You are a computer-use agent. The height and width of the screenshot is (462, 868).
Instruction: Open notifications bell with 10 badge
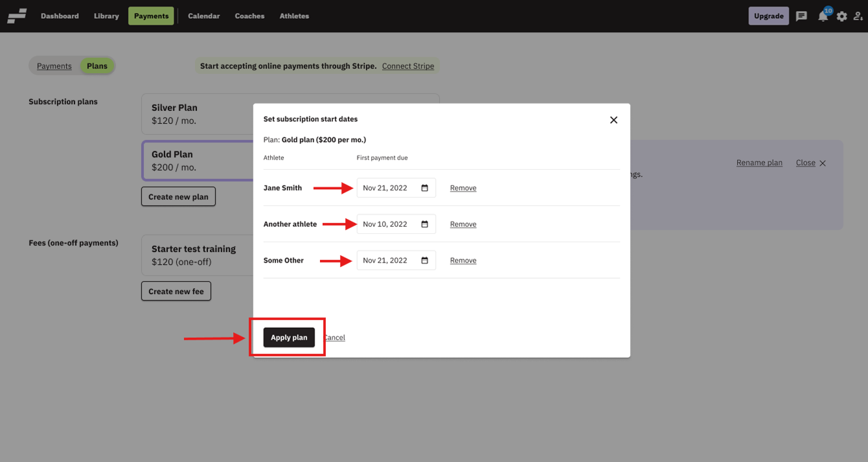pos(823,16)
